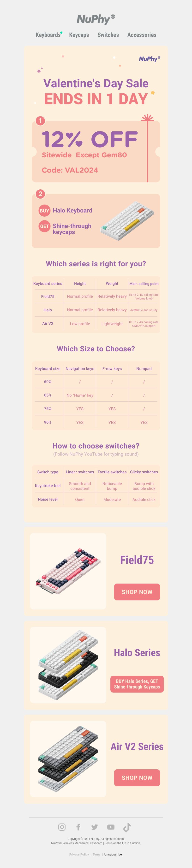
Task: Open the TikTok icon in the footer
Action: [127, 827]
